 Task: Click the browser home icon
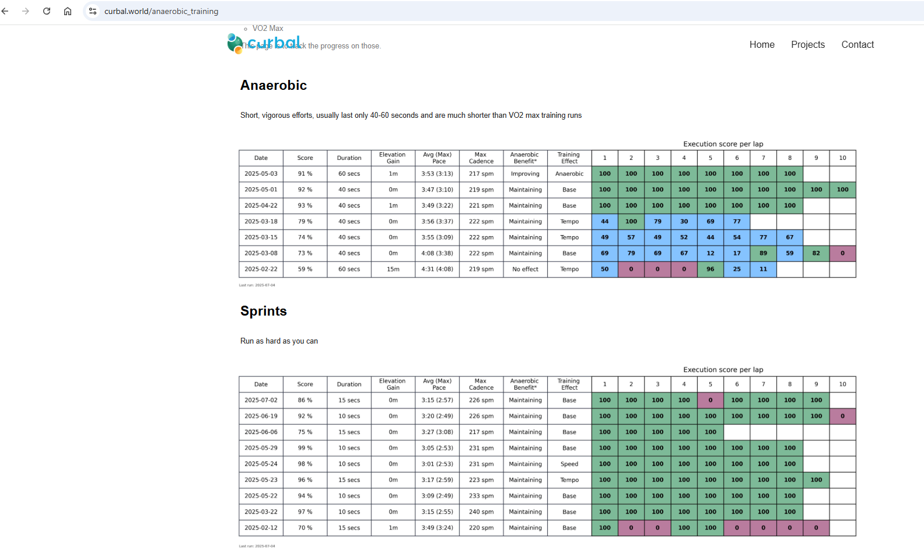pos(68,11)
